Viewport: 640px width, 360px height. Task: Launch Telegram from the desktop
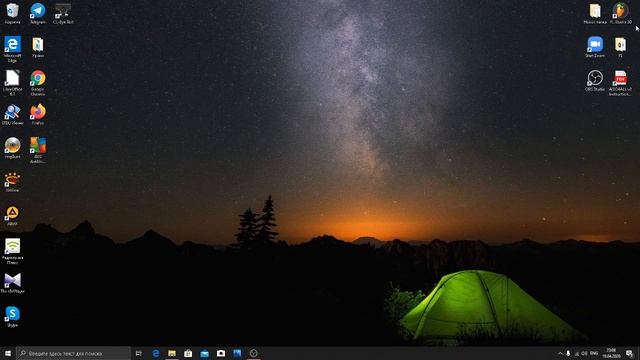[x=38, y=13]
